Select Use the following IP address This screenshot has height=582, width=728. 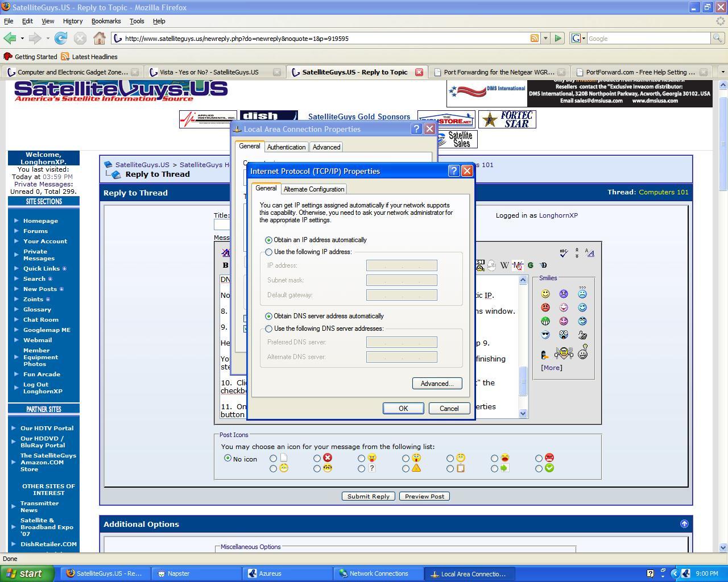[x=268, y=252]
